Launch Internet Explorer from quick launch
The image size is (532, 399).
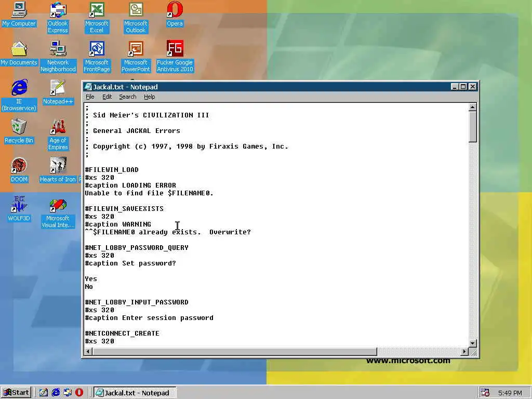(56, 393)
